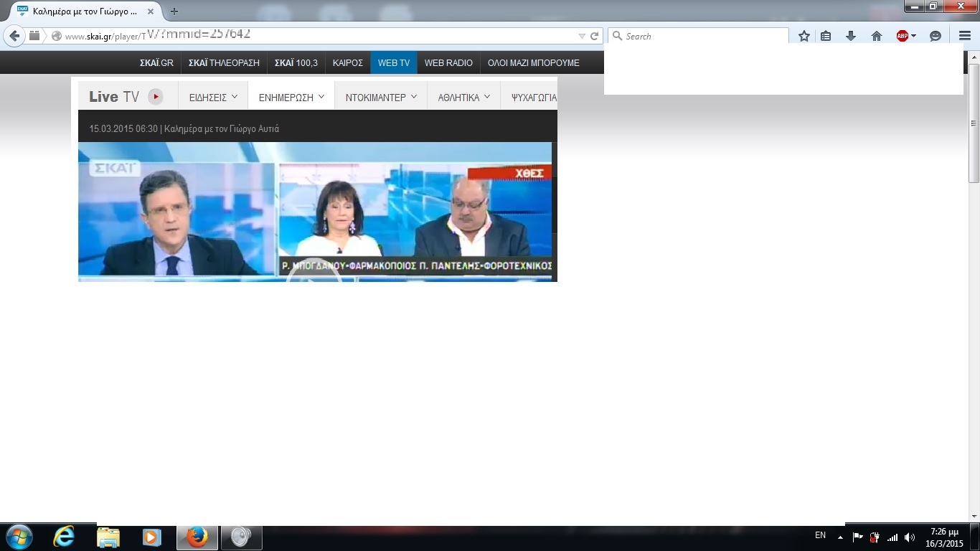
Task: Open Action Center flag icon in tray
Action: 857,537
